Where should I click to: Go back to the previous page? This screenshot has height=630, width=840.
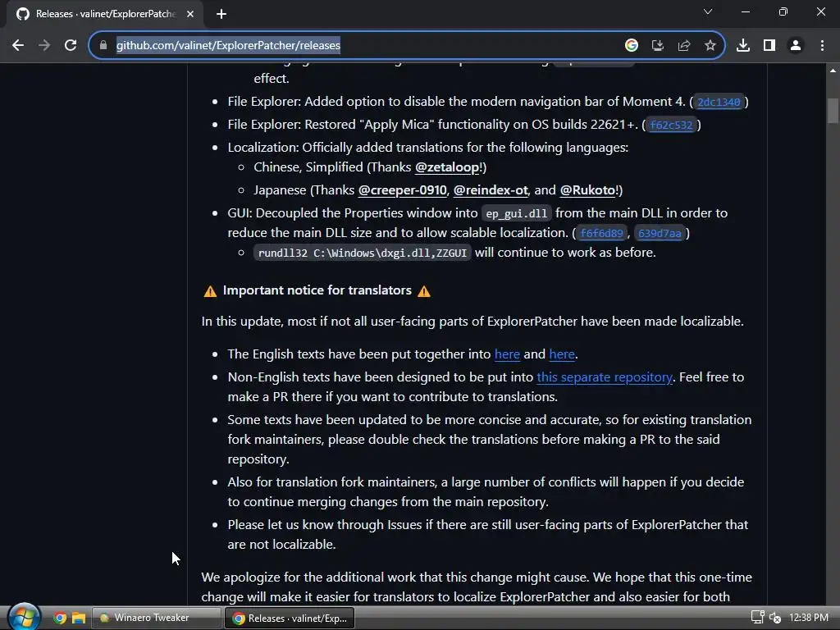pos(18,46)
